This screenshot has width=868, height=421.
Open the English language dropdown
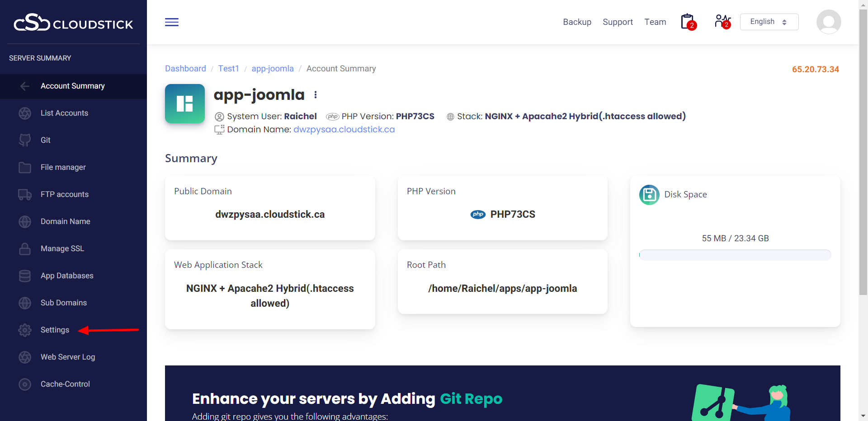769,22
